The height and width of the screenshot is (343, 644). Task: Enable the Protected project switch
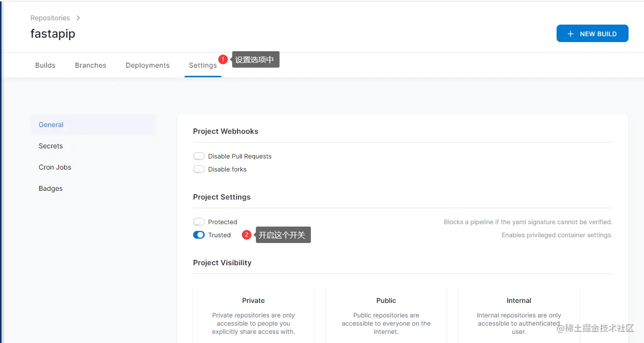coord(199,222)
